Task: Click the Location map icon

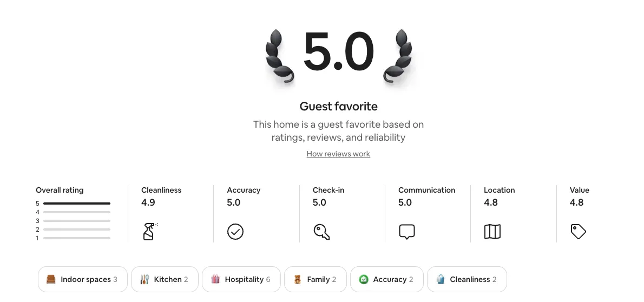Action: [492, 232]
